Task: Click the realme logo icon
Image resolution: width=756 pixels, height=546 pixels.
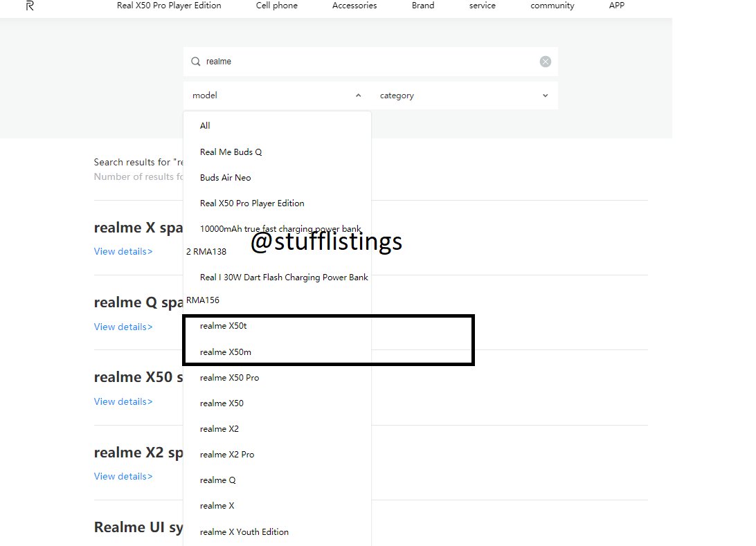Action: [x=30, y=6]
